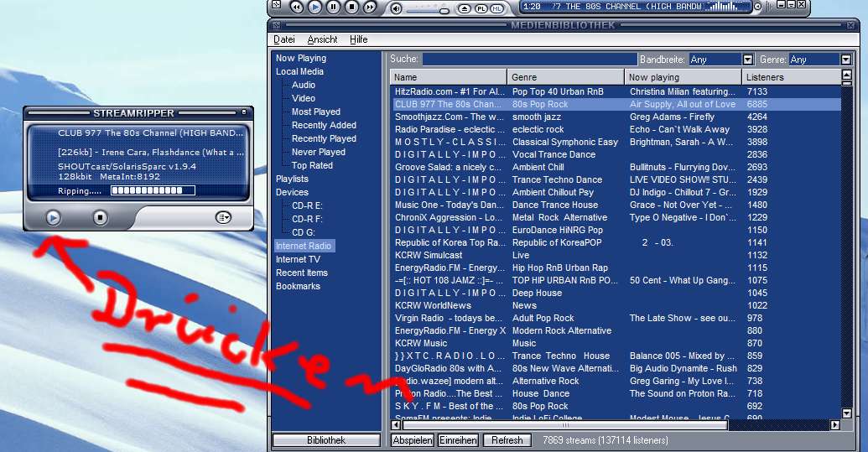Select the Radio Paradise stream row
Viewport: 868px width, 452px height.
(x=616, y=129)
